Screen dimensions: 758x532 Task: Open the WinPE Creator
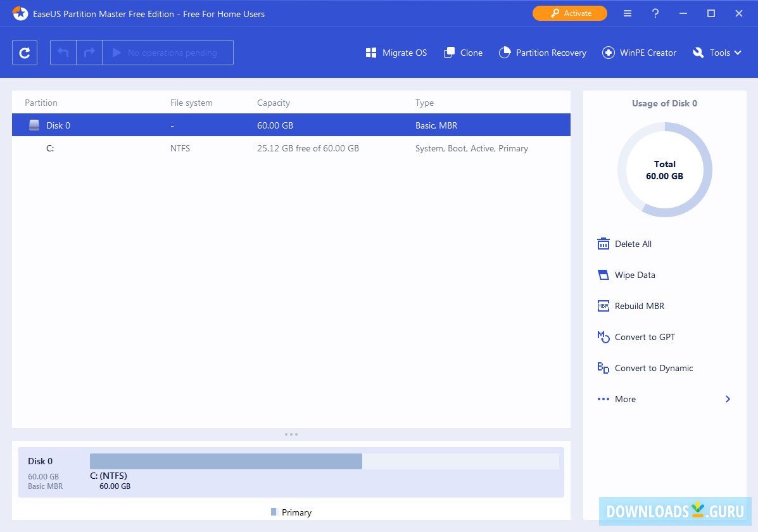(x=639, y=53)
